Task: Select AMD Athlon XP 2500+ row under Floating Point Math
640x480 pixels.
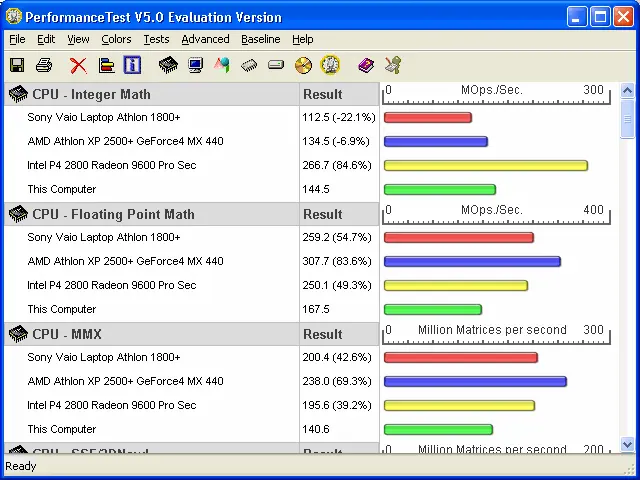Action: 192,261
